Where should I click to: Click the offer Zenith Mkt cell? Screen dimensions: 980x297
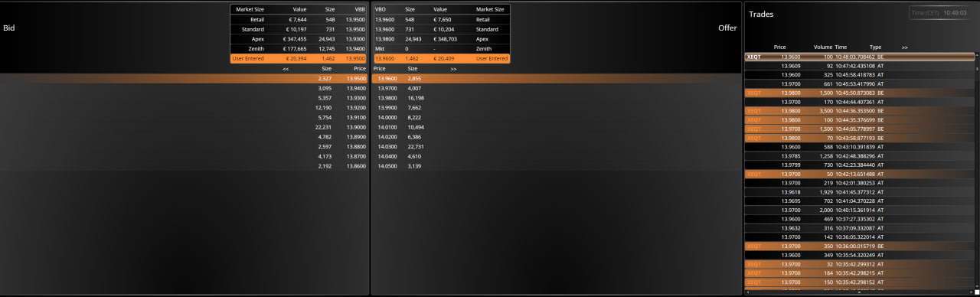pos(379,48)
